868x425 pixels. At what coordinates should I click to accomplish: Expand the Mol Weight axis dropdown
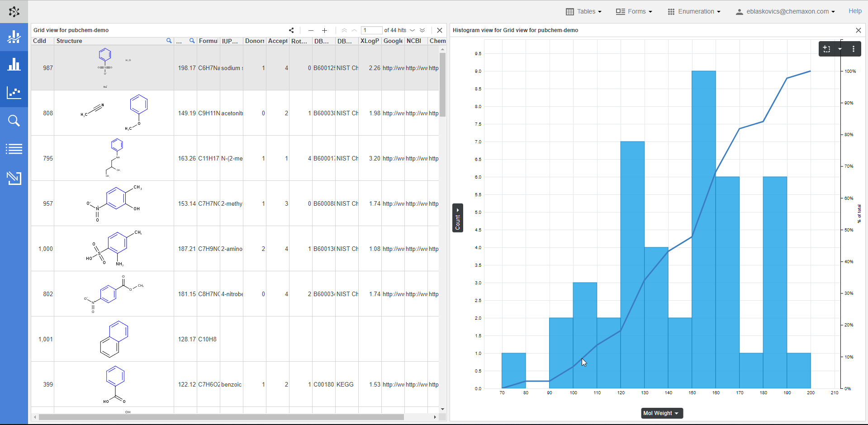(662, 413)
